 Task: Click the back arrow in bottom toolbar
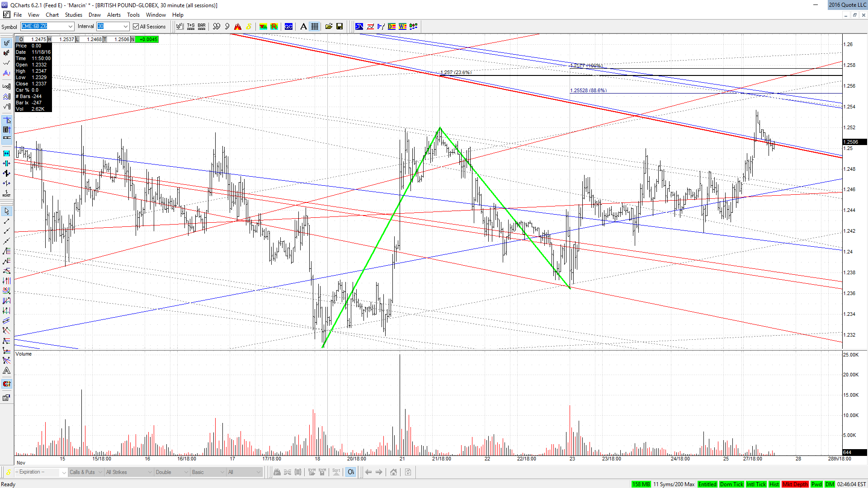coord(368,472)
